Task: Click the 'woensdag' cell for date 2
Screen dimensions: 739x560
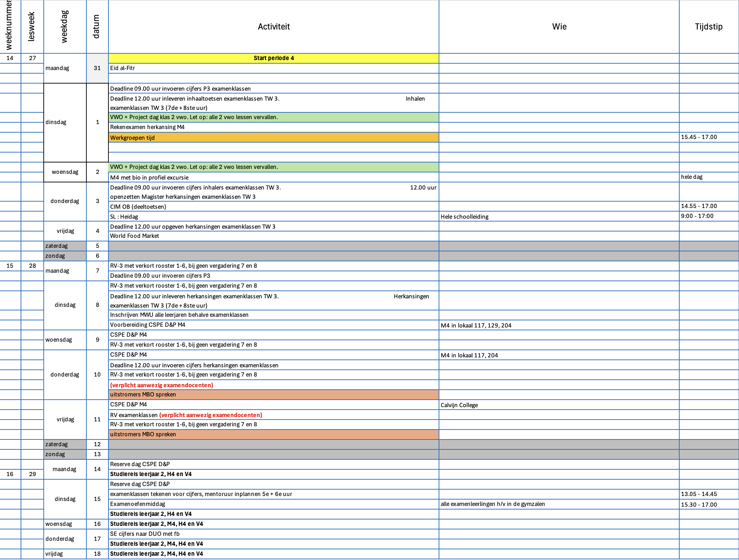Action: pyautogui.click(x=65, y=172)
